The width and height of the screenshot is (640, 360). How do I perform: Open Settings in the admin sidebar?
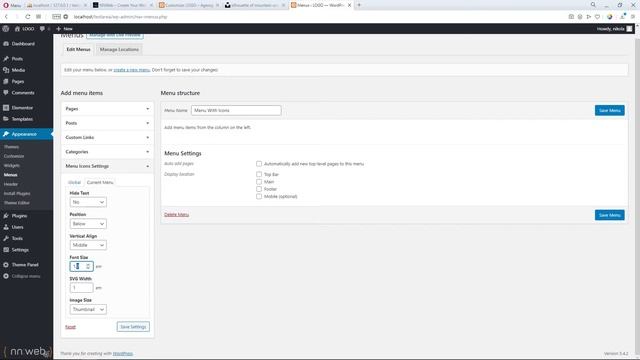coord(20,250)
